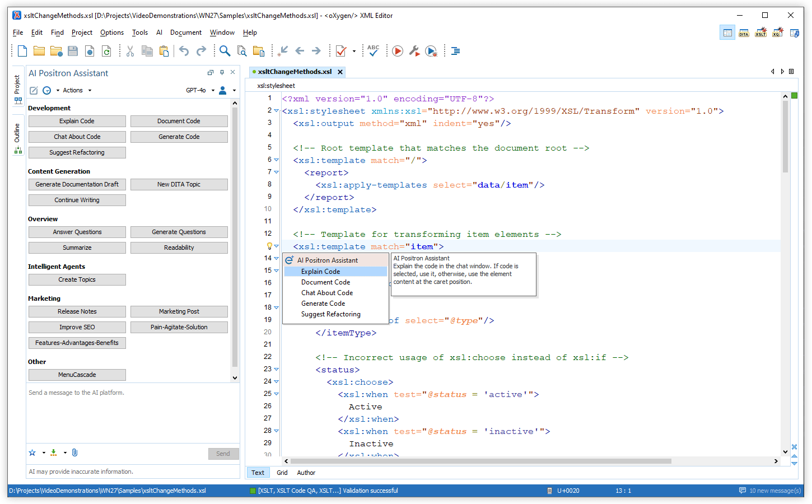The image size is (812, 504).
Task: Click the Marketing Post button
Action: tap(179, 311)
